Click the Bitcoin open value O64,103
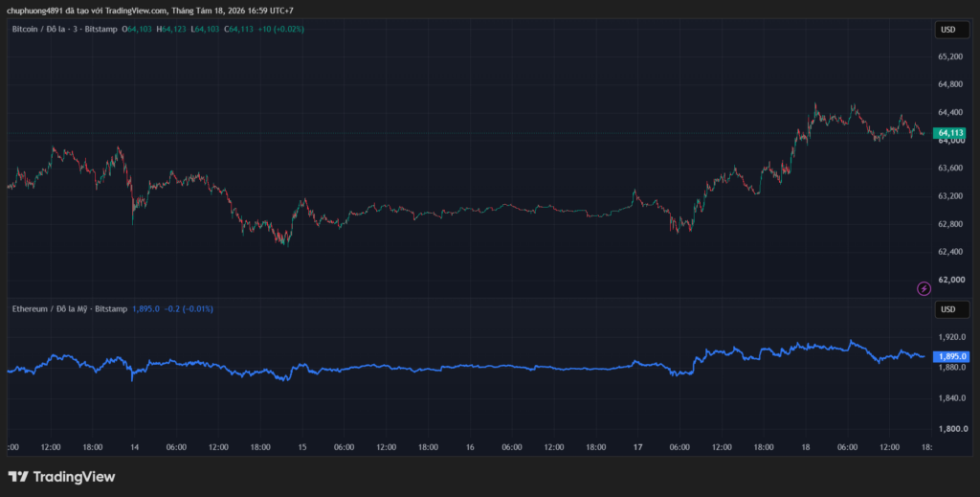980x497 pixels. pyautogui.click(x=137, y=29)
